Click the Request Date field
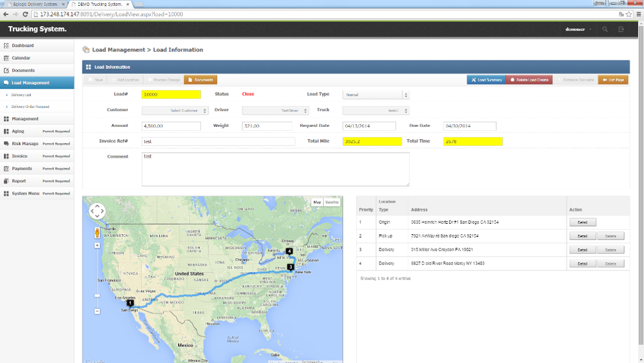The image size is (644, 363). click(x=369, y=126)
